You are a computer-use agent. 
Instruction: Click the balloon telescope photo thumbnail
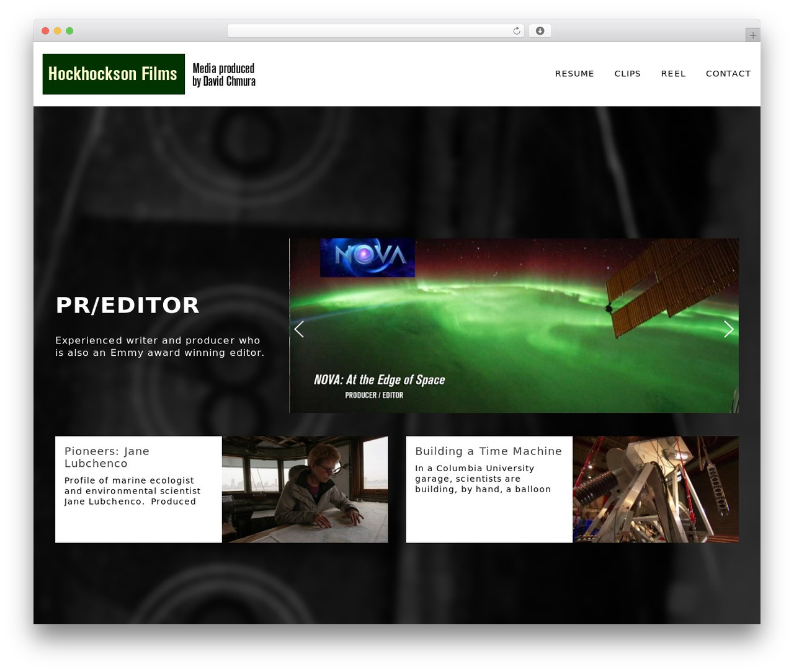[x=655, y=489]
